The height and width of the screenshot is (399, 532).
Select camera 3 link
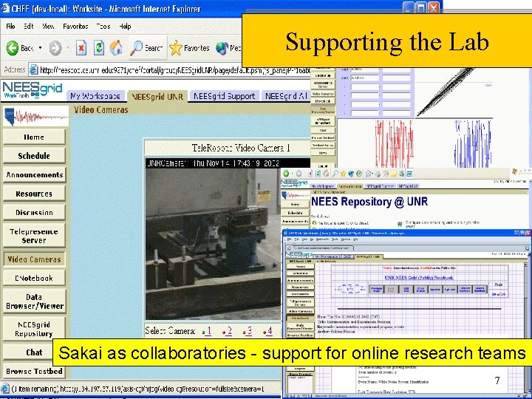click(249, 331)
